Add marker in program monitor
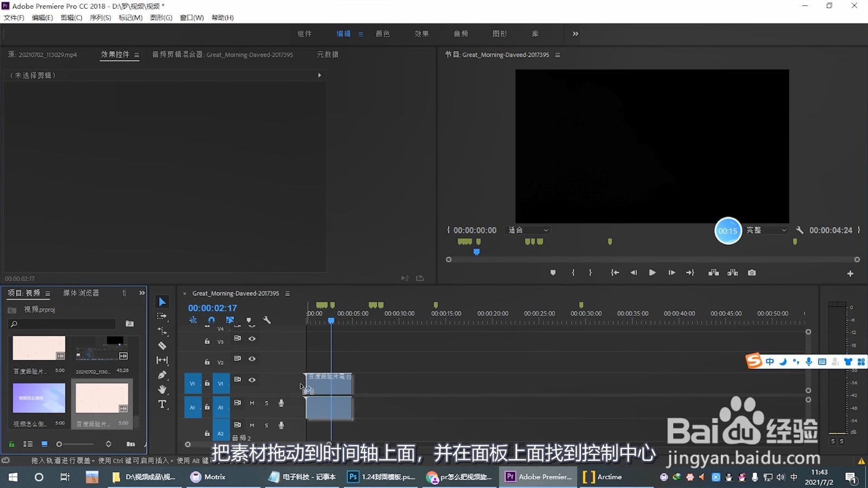Image resolution: width=868 pixels, height=488 pixels. [553, 273]
